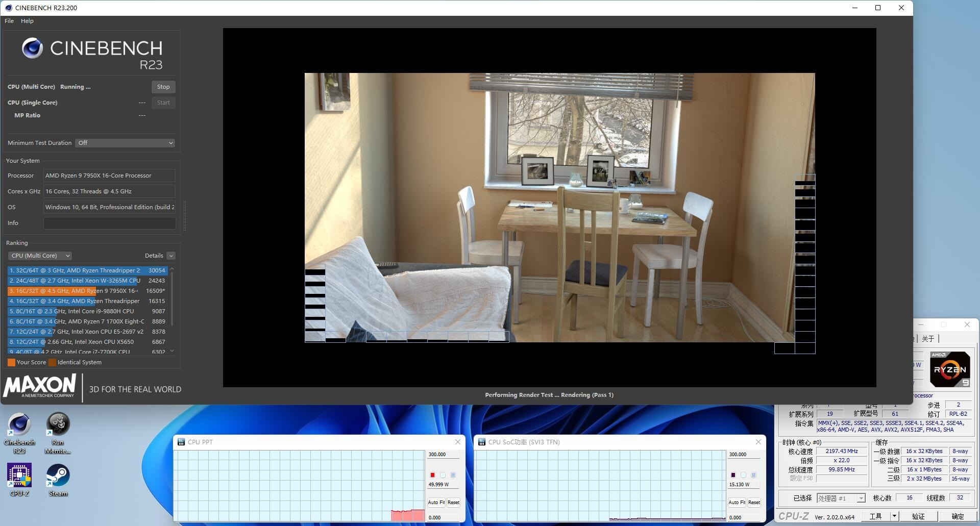Screen dimensions: 980x526
Task: Launch the Steam desktop icon
Action: point(58,480)
